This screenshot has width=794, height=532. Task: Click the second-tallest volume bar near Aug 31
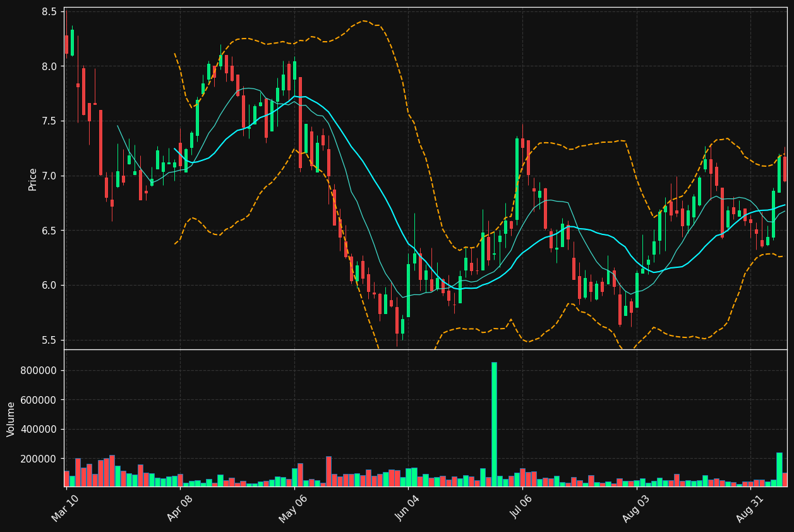pyautogui.click(x=779, y=469)
